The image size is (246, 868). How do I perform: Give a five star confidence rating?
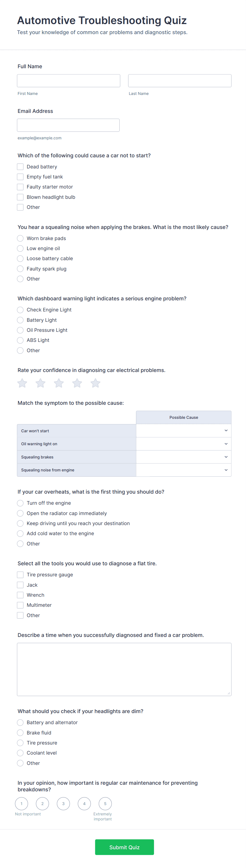pyautogui.click(x=95, y=383)
